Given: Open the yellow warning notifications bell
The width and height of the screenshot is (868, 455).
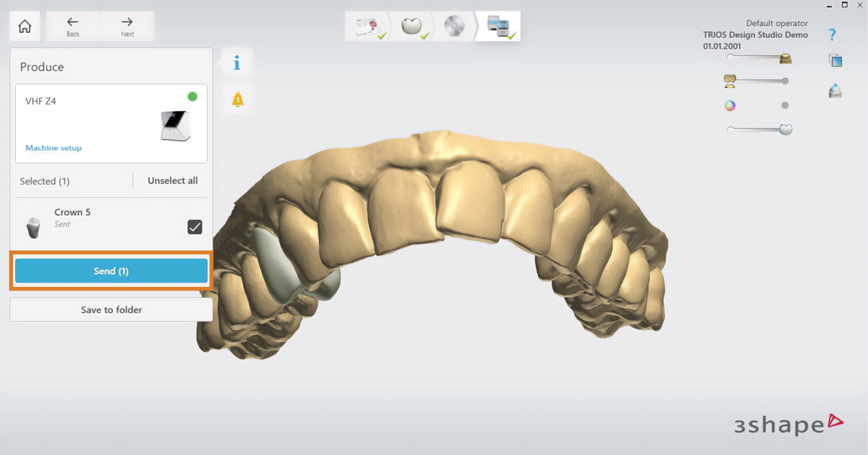Looking at the screenshot, I should coord(237,100).
